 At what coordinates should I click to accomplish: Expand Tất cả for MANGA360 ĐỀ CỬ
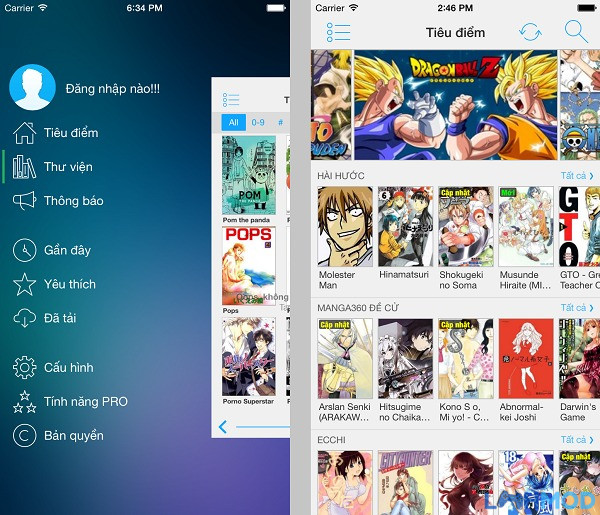[x=577, y=308]
